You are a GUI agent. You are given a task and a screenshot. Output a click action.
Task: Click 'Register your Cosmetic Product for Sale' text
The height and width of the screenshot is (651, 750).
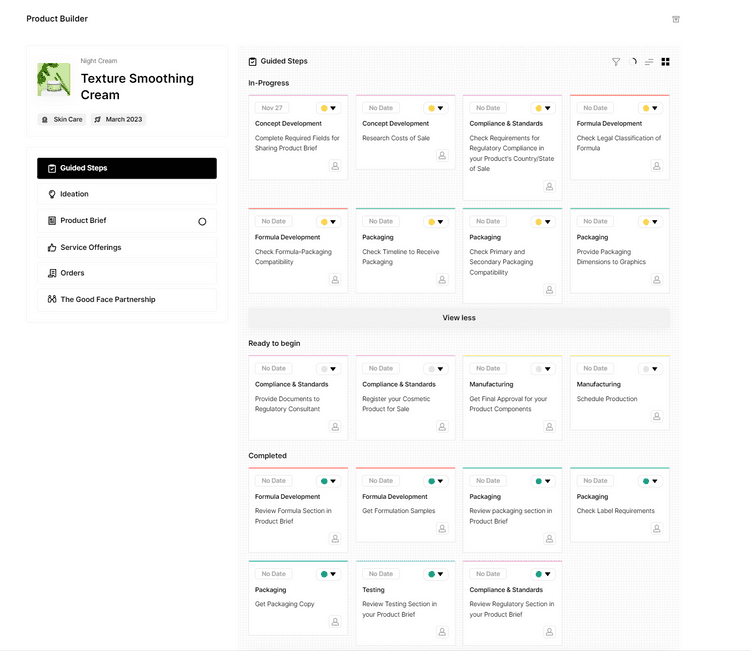point(396,404)
